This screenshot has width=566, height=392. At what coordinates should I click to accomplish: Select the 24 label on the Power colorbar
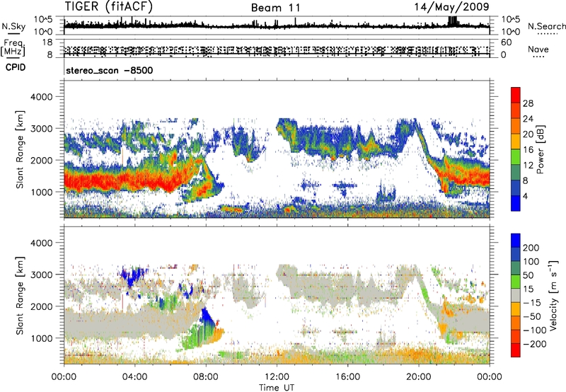pyautogui.click(x=528, y=119)
